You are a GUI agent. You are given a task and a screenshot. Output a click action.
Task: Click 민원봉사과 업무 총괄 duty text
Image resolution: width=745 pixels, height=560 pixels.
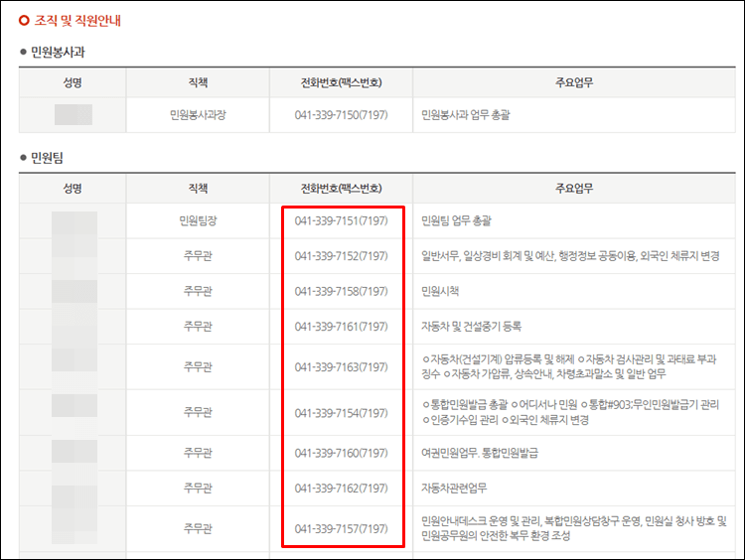click(x=465, y=115)
